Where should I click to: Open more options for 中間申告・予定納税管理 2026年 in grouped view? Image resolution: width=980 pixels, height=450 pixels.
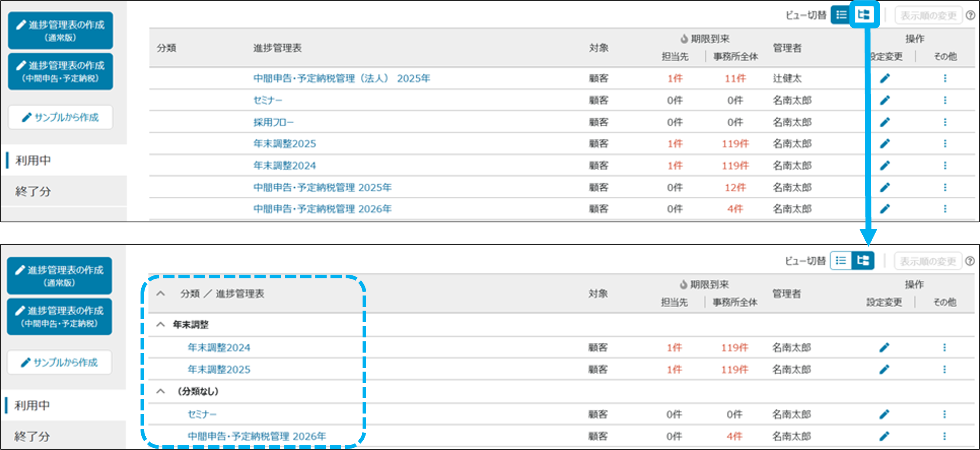944,436
